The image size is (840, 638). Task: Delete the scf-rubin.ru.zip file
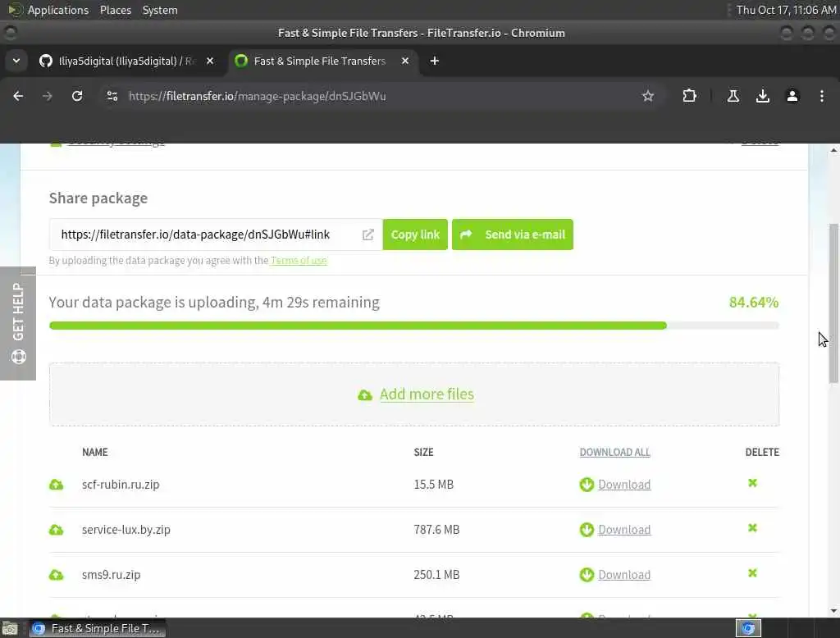tap(752, 484)
